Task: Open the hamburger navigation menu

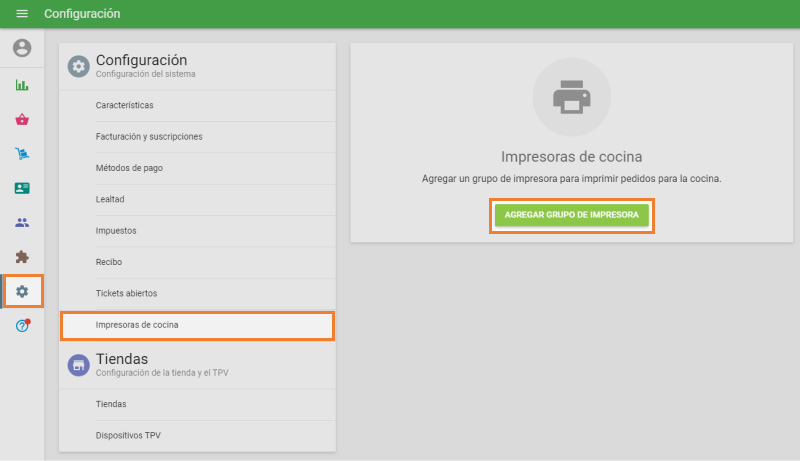Action: coord(22,14)
